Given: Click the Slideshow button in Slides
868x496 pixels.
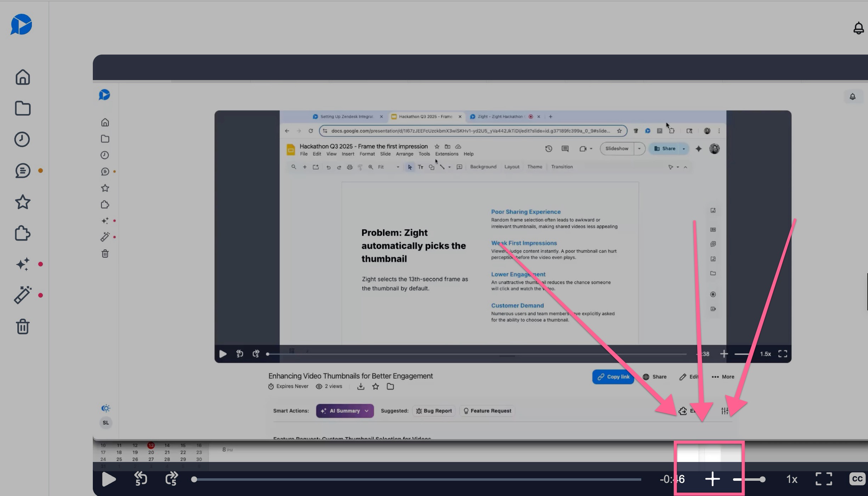Looking at the screenshot, I should click(x=617, y=149).
